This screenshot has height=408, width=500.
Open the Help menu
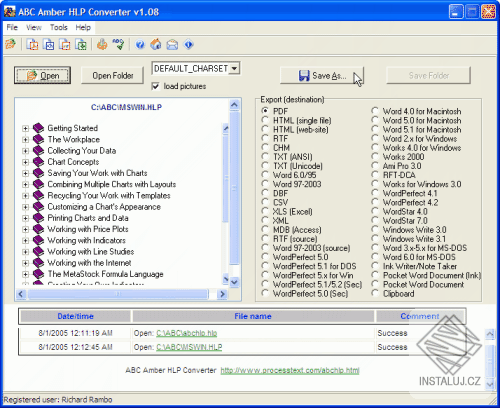coord(83,27)
